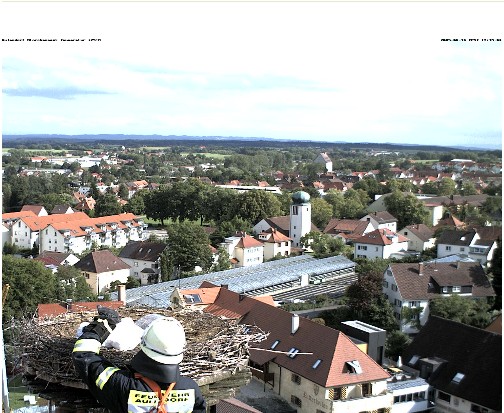Click the distant white gabled building on the horizon
The height and width of the screenshot is (413, 504).
[324, 161]
